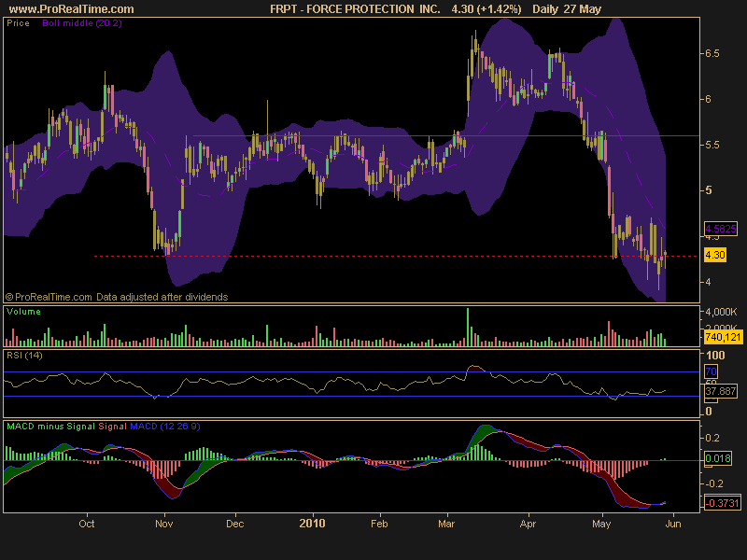Click the RSI (14) panel label
This screenshot has height=560, width=747.
pyautogui.click(x=24, y=356)
